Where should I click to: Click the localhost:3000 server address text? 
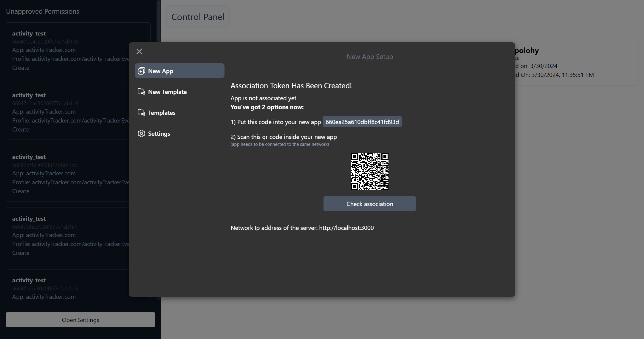(346, 228)
